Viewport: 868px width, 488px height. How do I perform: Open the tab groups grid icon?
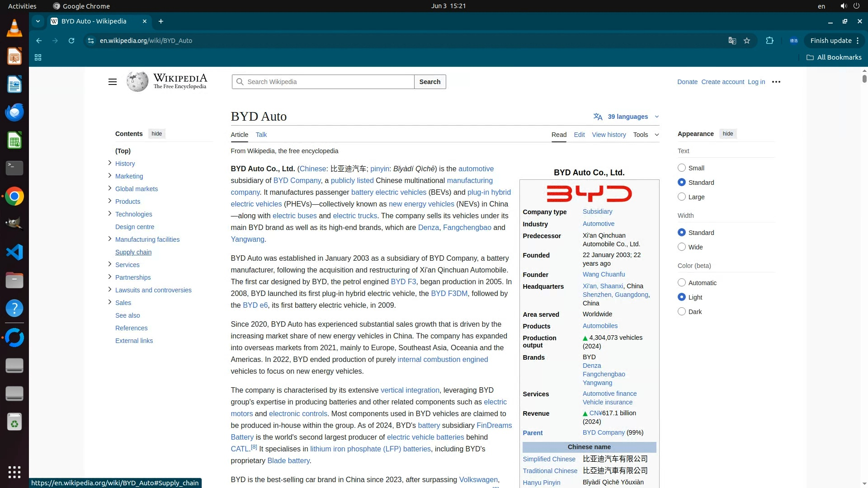[x=38, y=57]
